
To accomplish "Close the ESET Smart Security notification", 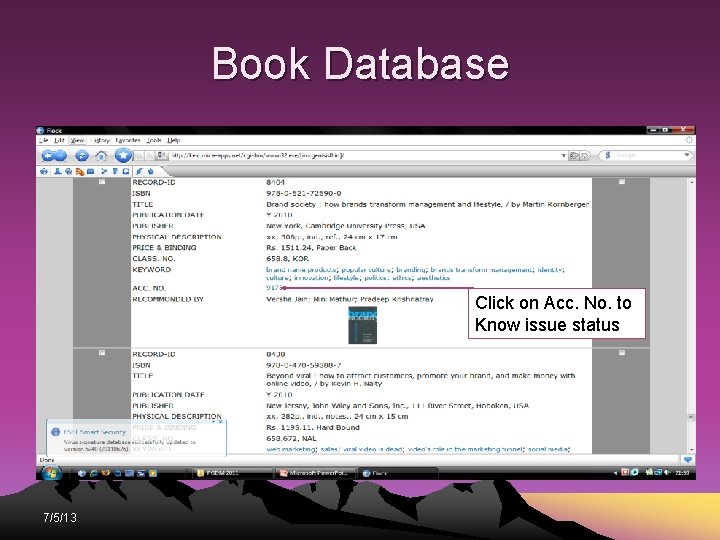I will (220, 421).
